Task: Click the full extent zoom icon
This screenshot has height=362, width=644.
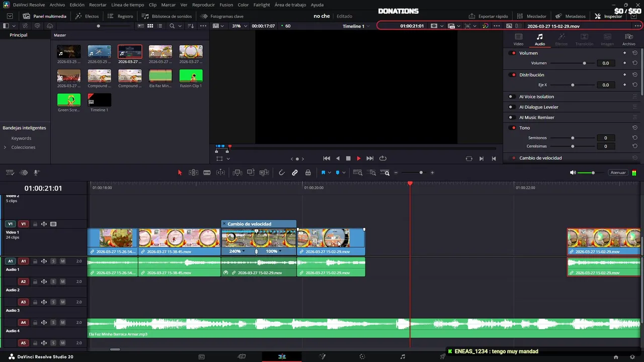Action: coord(358,172)
